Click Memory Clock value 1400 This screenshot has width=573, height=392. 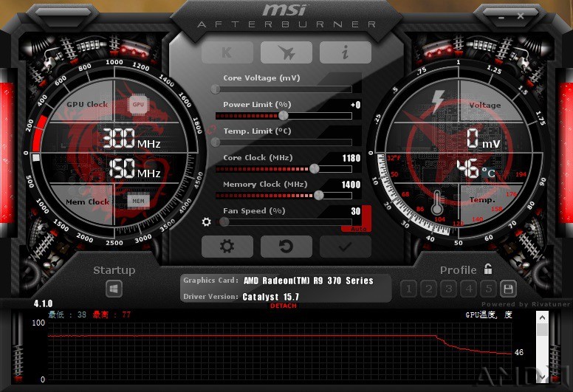(x=351, y=185)
